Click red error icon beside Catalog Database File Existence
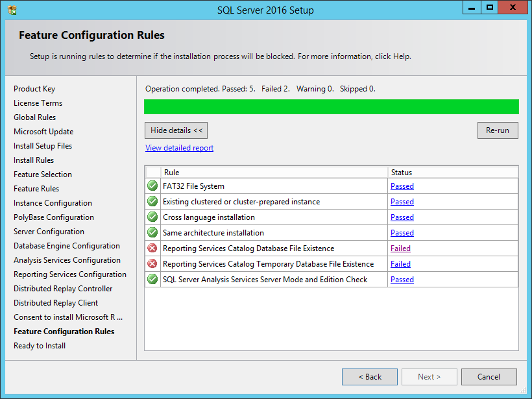532x399 pixels. point(152,248)
